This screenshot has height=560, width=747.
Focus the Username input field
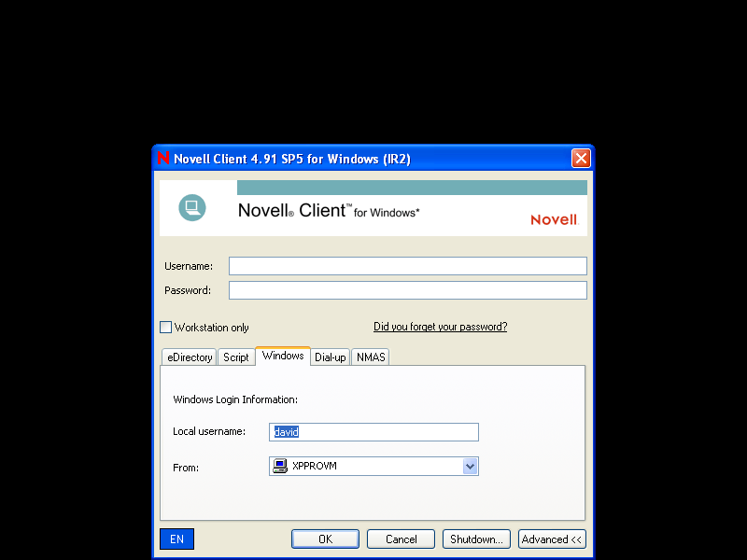[408, 266]
